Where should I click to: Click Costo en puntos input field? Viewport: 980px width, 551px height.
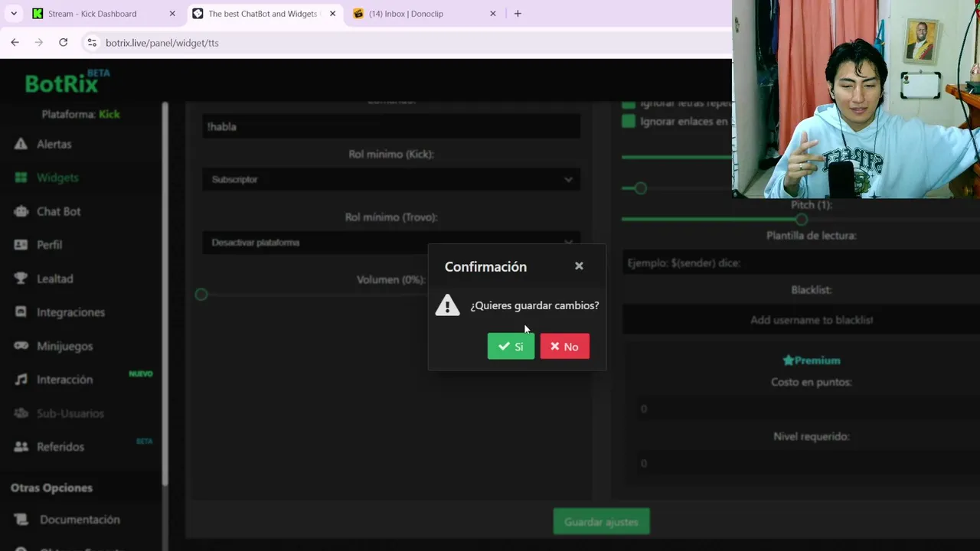point(808,409)
